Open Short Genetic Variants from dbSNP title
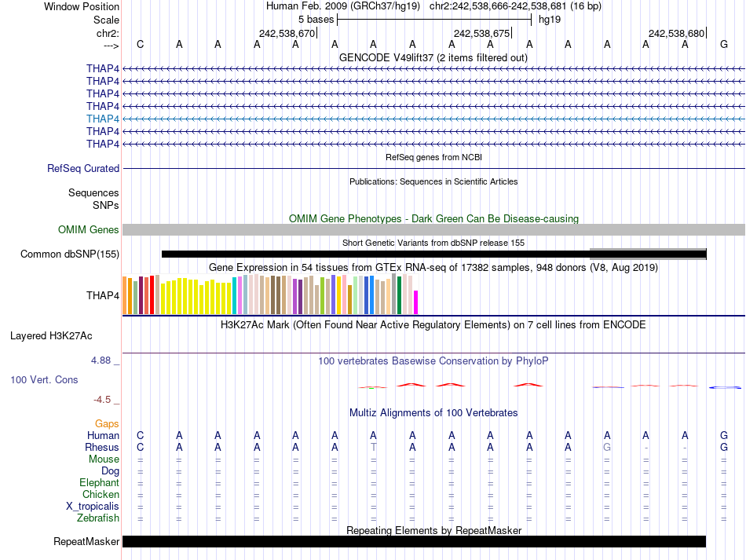This screenshot has width=746, height=560. [433, 243]
